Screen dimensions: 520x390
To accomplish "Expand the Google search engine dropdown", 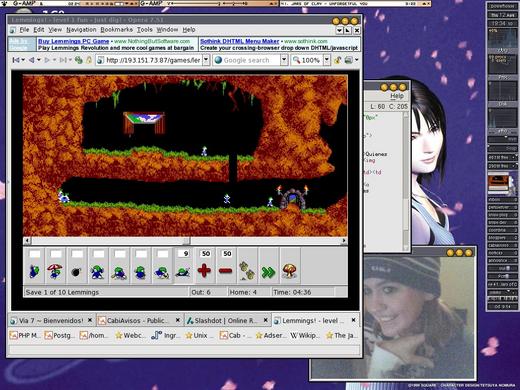I will (284, 60).
